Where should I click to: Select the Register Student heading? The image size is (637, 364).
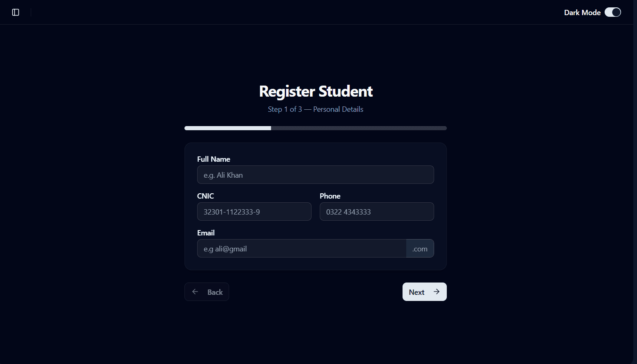[315, 91]
